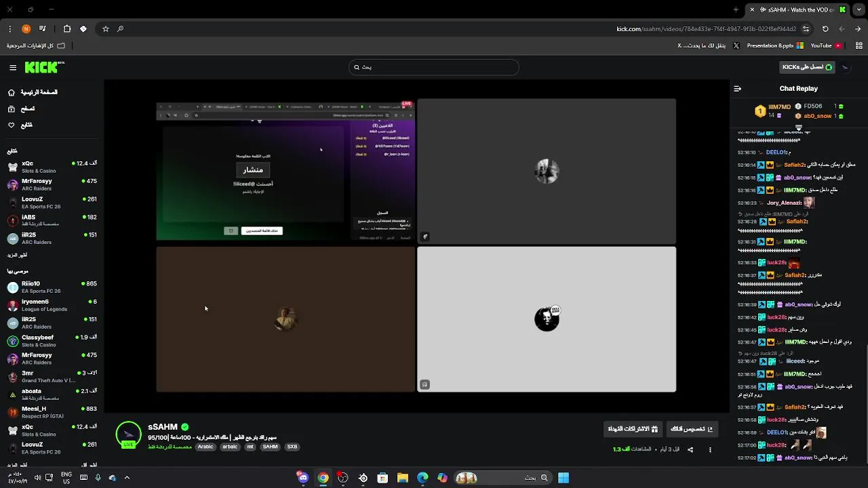Open a new Chrome tab
Viewport: 868px width, 488px height.
click(736, 9)
